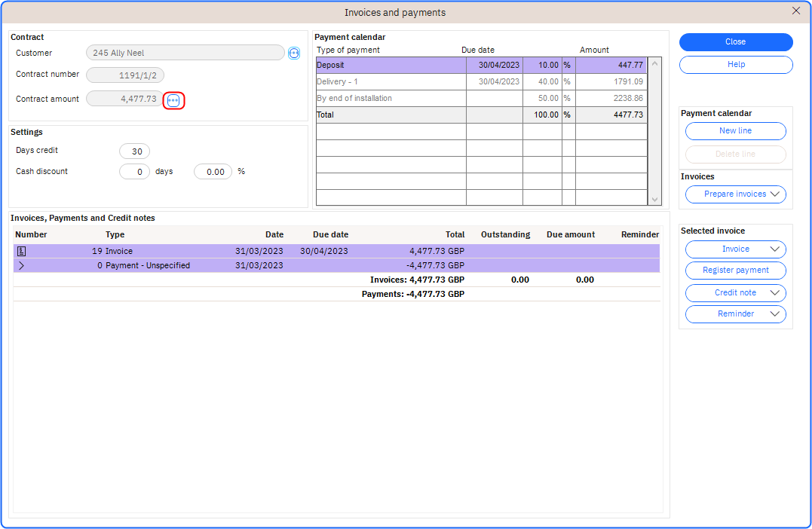Screen dimensions: 812x529
Task: Click the invoice document icon on row 19
Action: pos(22,250)
